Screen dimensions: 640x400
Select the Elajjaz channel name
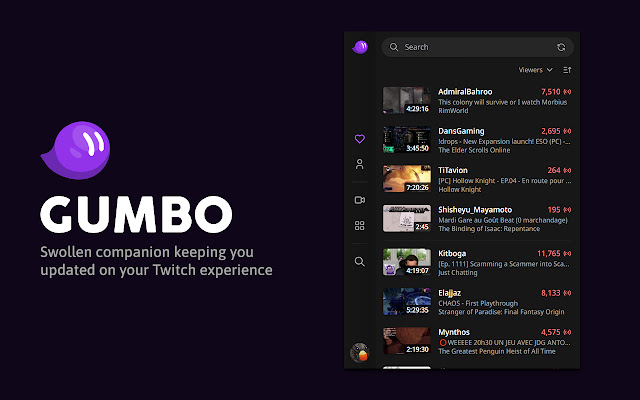click(x=449, y=293)
